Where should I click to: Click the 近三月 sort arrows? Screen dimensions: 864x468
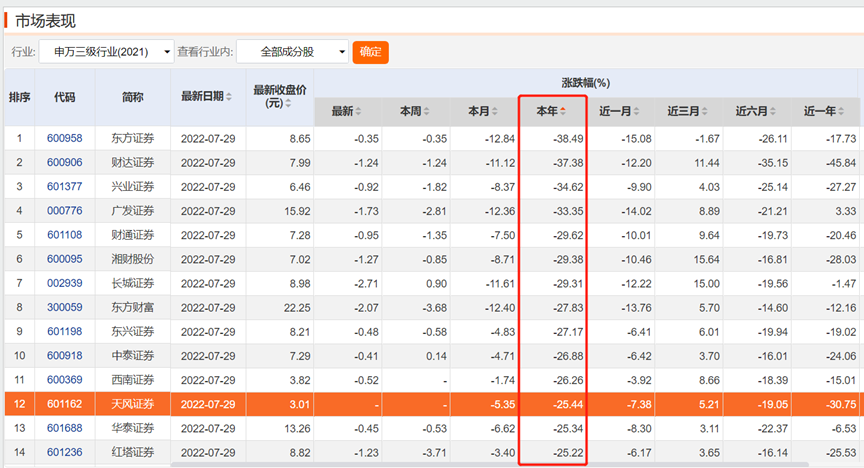point(705,111)
